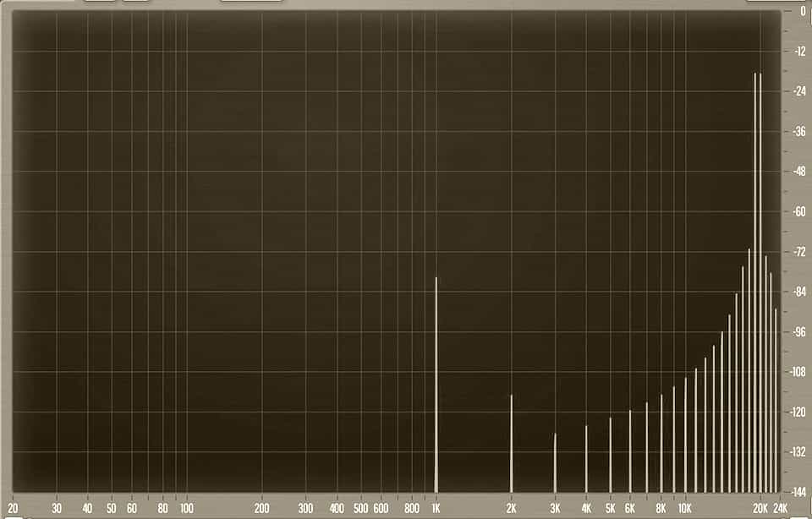Select the 200 frequency axis label

tap(261, 508)
